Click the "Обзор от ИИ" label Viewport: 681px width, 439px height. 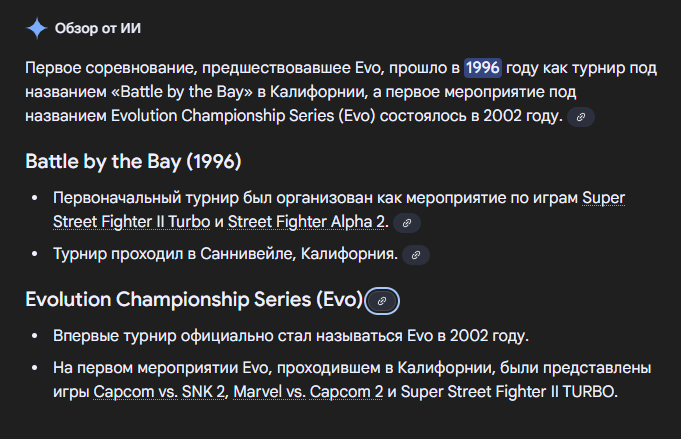[98, 28]
